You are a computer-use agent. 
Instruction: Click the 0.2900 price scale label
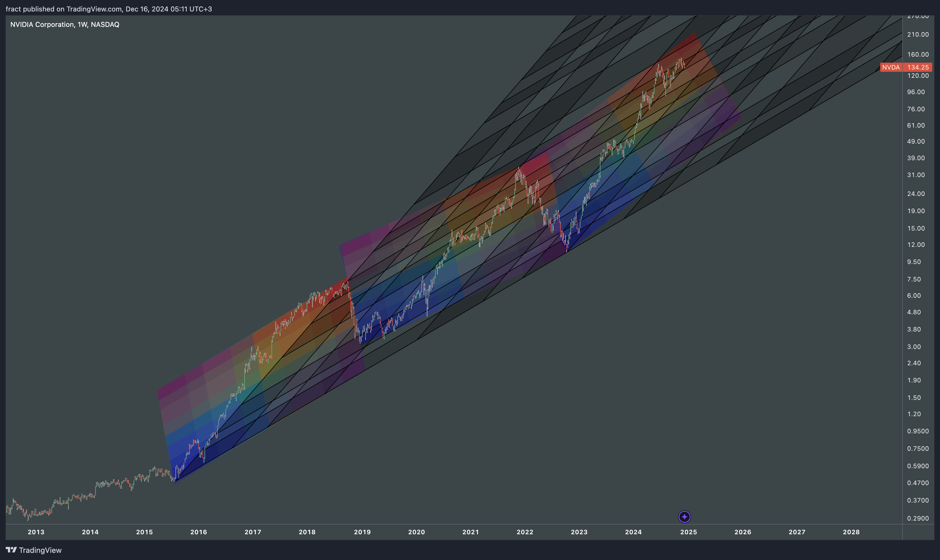[x=918, y=519]
